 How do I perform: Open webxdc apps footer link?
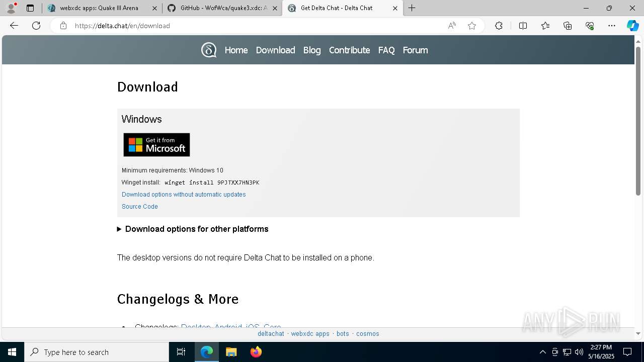(x=310, y=334)
